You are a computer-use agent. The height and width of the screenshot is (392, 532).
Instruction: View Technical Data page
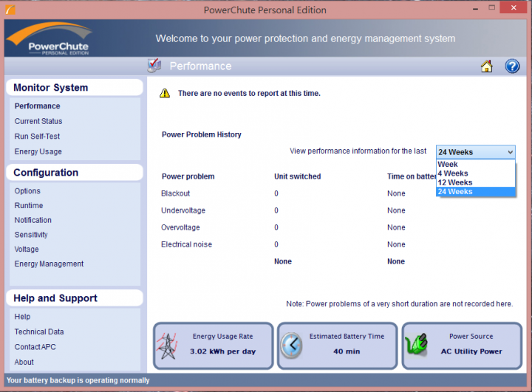click(39, 331)
